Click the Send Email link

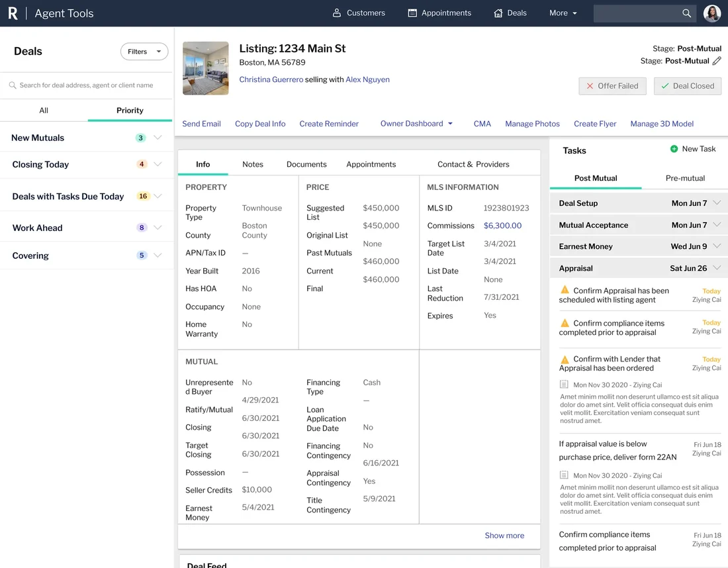pos(201,124)
